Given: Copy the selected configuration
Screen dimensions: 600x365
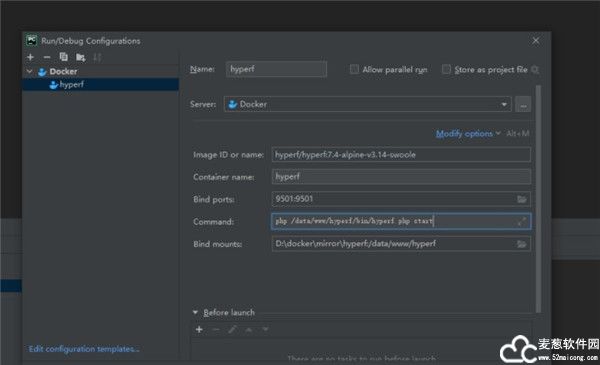Looking at the screenshot, I should (64, 57).
